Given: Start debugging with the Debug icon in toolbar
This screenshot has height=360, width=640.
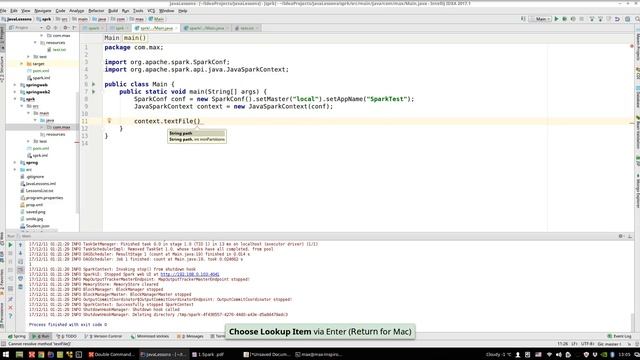Looking at the screenshot, I should click(x=565, y=19).
